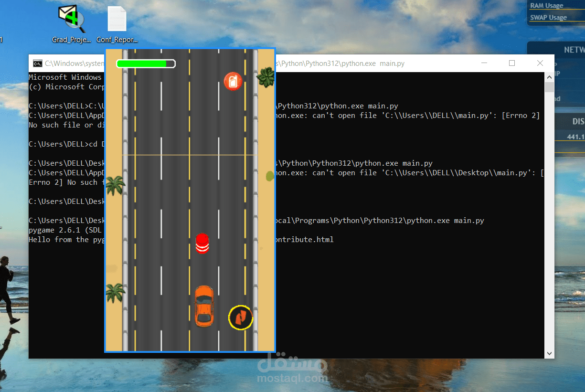Click the green fuel health bar
The height and width of the screenshot is (392, 585).
[146, 64]
